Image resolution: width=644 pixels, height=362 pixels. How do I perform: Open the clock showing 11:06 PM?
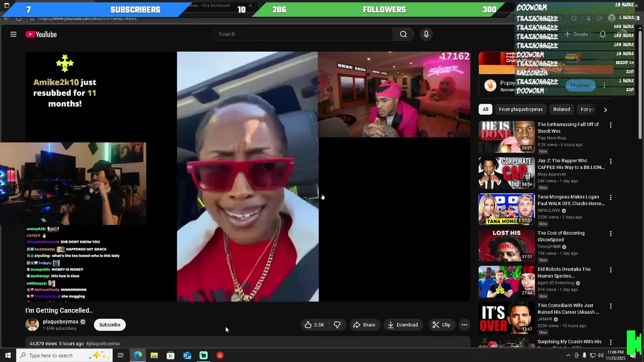pos(615,355)
